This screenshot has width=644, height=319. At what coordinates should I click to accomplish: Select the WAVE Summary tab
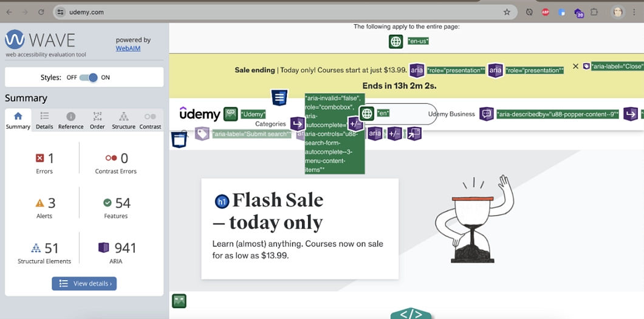[x=18, y=121]
